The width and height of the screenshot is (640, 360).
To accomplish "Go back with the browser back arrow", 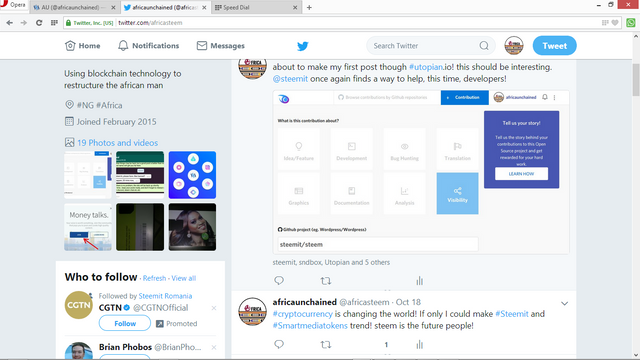I will [10, 23].
